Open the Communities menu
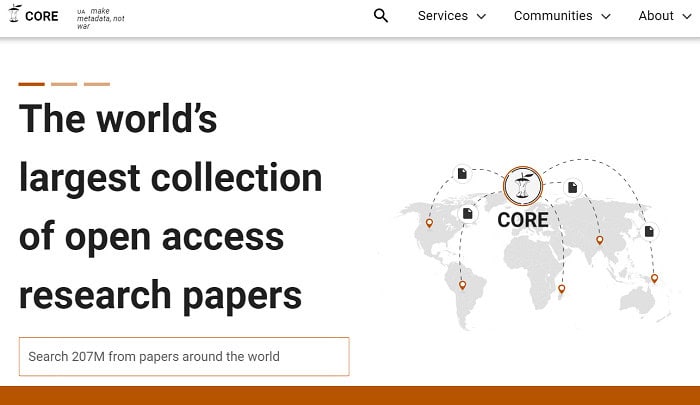The width and height of the screenshot is (700, 405). [553, 16]
